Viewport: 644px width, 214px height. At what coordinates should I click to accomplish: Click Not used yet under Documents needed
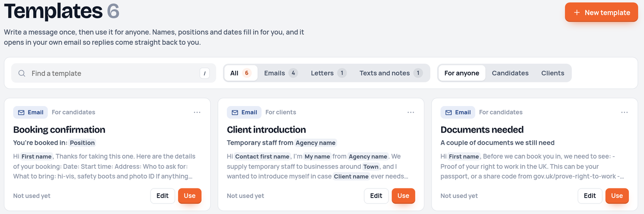[x=459, y=196]
